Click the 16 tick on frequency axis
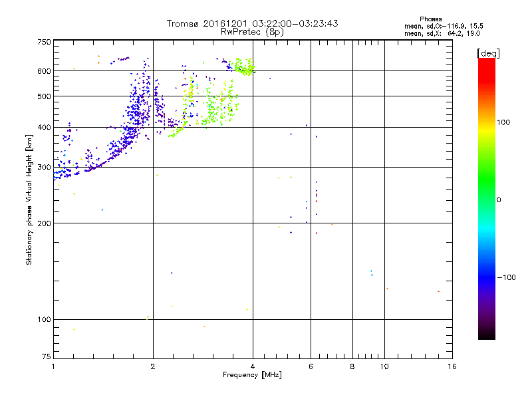The image size is (532, 399). coord(452,366)
